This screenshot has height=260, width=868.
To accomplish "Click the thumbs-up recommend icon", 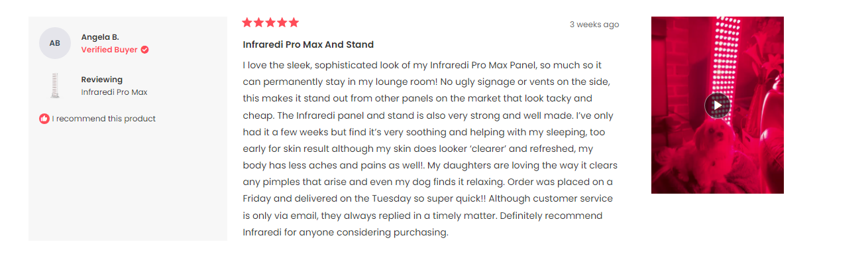I will tap(44, 119).
